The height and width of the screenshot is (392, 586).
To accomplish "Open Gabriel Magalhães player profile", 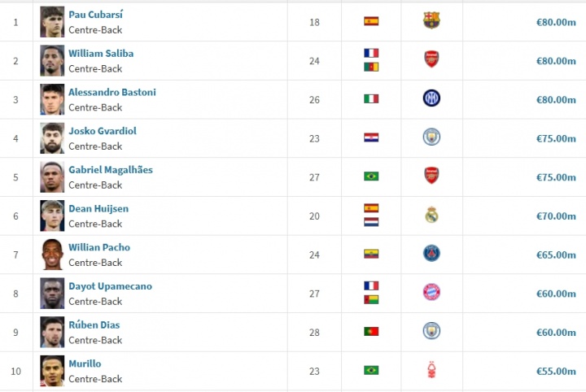I will pos(111,170).
